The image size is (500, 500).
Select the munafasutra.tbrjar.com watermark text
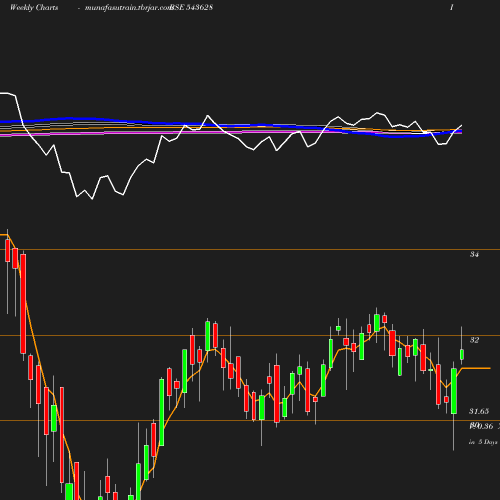click(x=128, y=8)
